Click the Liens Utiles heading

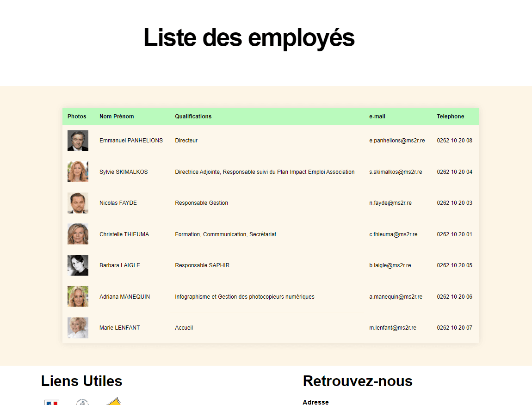coord(81,381)
